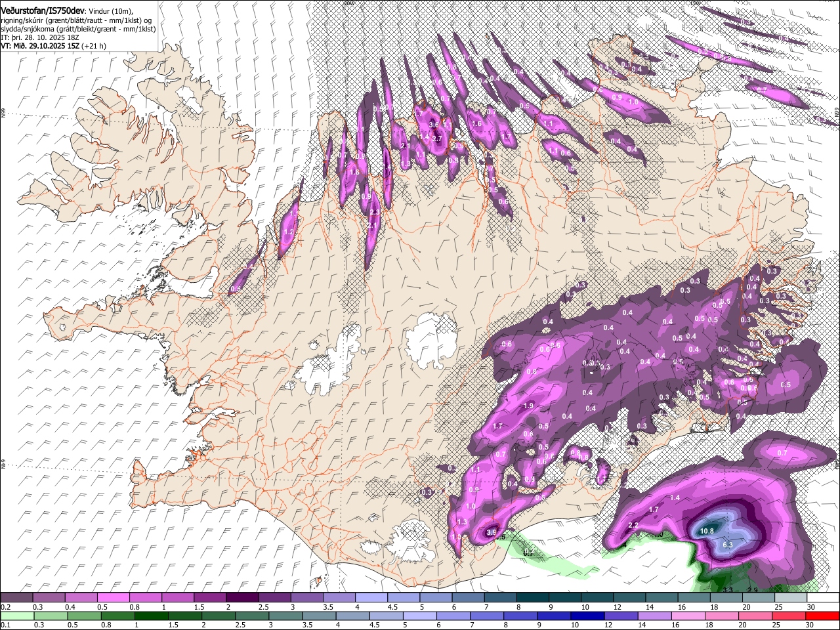Click the 3.6 snowfall value in the north
Image resolution: width=840 pixels, height=630 pixels.
[x=434, y=125]
